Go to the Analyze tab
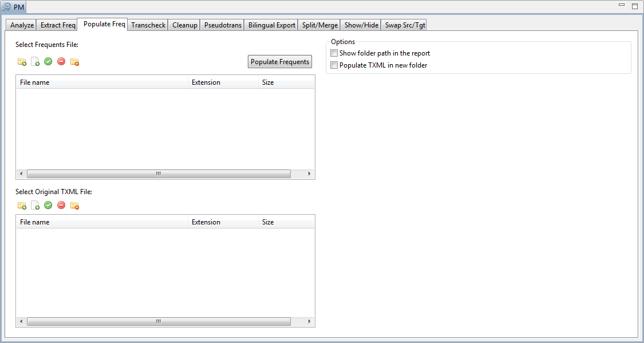This screenshot has width=644, height=343. click(22, 25)
